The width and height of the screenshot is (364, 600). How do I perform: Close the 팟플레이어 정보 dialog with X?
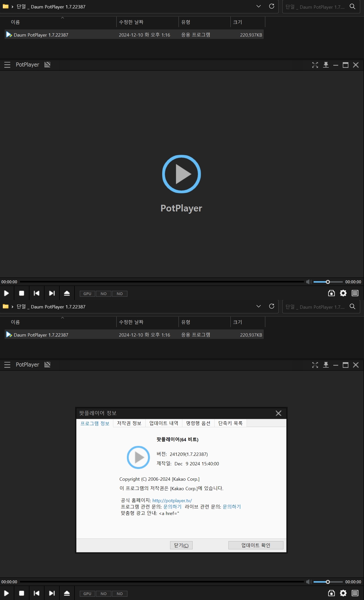tap(279, 413)
